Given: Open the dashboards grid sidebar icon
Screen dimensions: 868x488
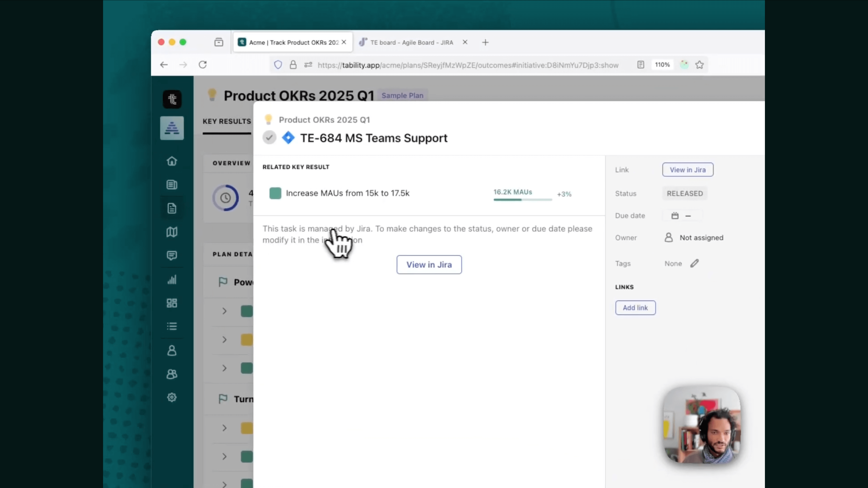Looking at the screenshot, I should click(172, 303).
